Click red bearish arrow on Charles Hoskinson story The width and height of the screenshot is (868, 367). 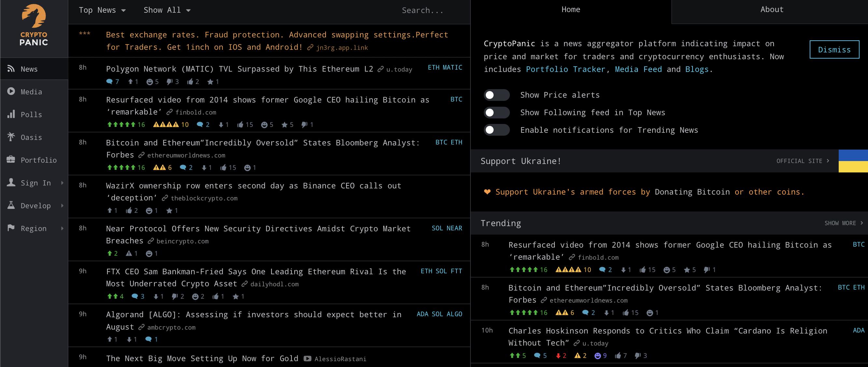(558, 356)
